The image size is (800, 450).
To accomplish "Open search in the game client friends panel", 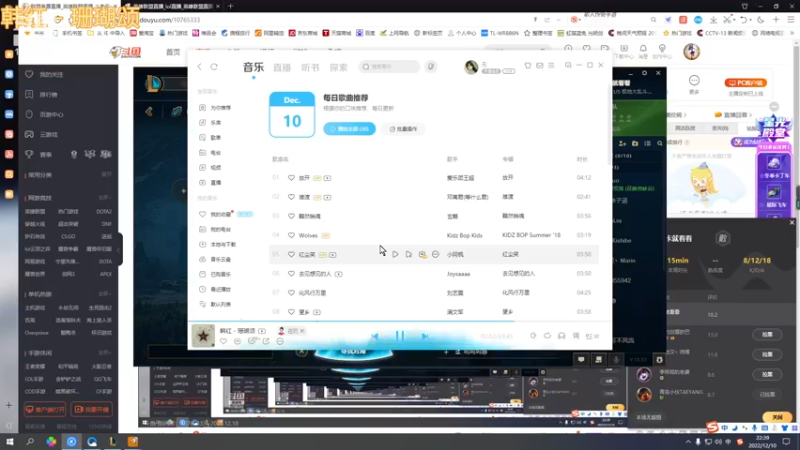I will click(x=660, y=144).
